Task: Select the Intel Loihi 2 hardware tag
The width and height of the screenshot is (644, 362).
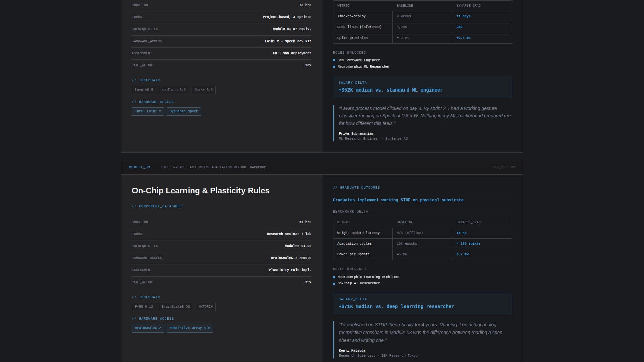Action: (148, 111)
